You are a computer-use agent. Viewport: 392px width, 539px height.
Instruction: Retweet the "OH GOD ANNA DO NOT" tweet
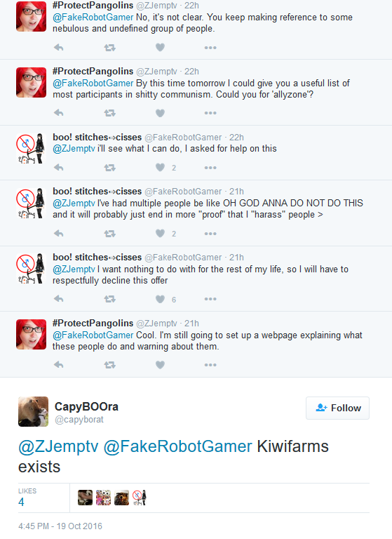[109, 234]
